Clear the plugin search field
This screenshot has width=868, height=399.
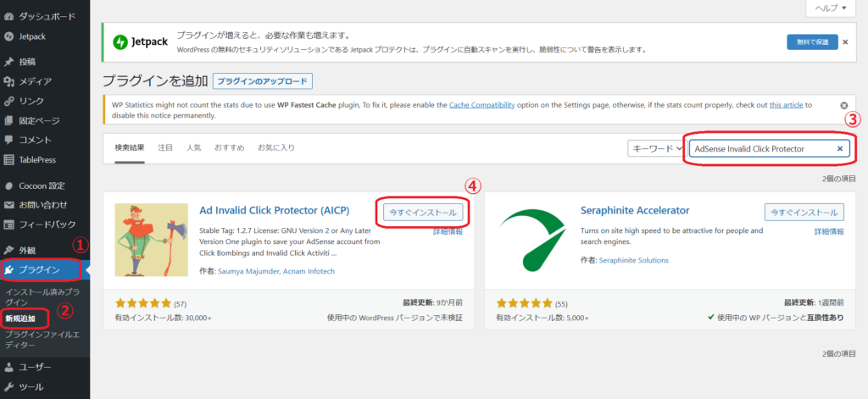tap(840, 148)
